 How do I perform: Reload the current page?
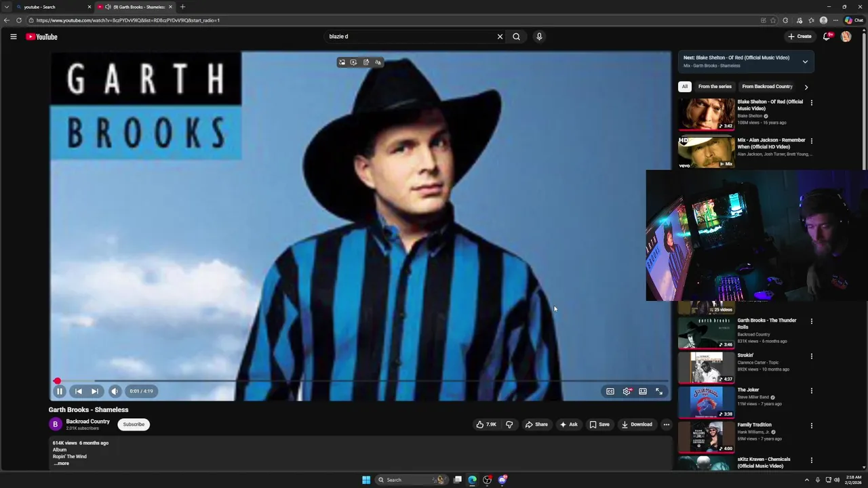pos(19,20)
